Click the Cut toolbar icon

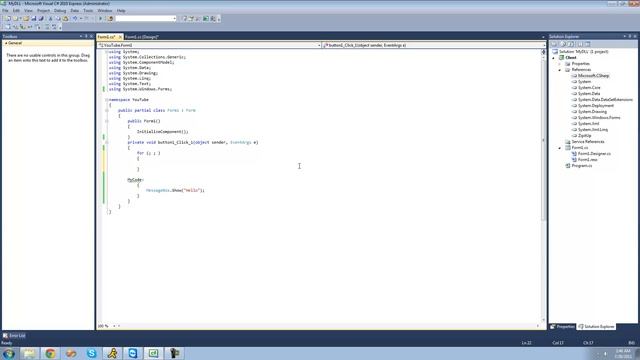click(51, 18)
